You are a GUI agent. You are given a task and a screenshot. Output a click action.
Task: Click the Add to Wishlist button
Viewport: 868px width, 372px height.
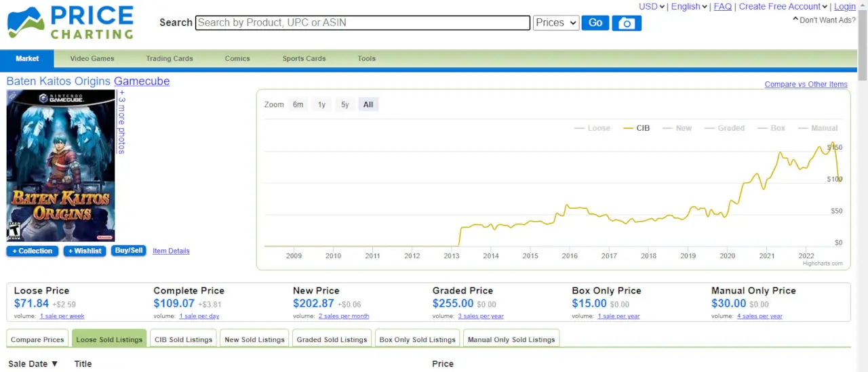(x=85, y=251)
